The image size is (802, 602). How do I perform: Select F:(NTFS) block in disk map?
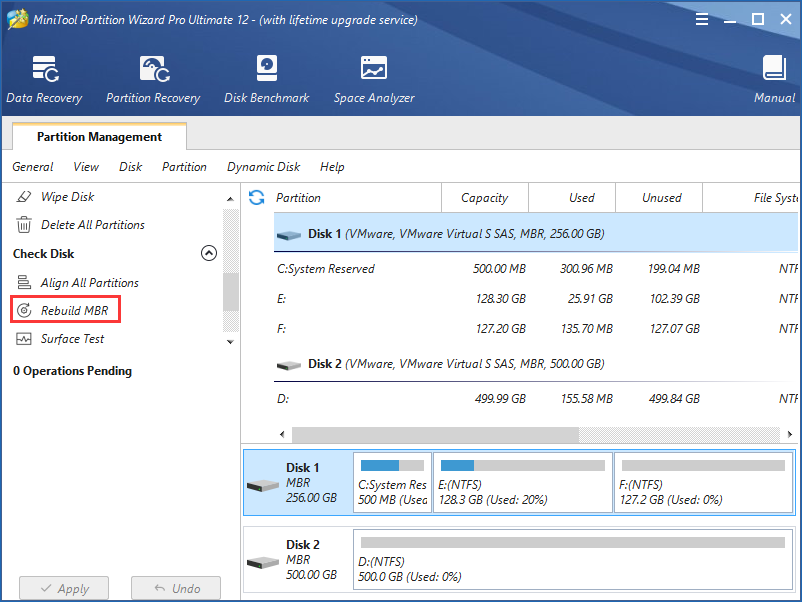tap(703, 482)
